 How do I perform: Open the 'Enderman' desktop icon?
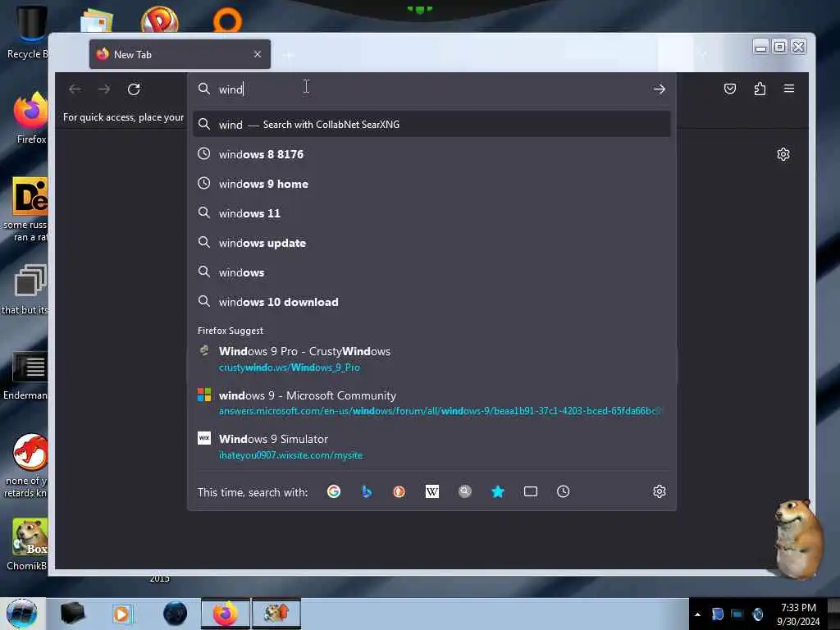pos(25,376)
